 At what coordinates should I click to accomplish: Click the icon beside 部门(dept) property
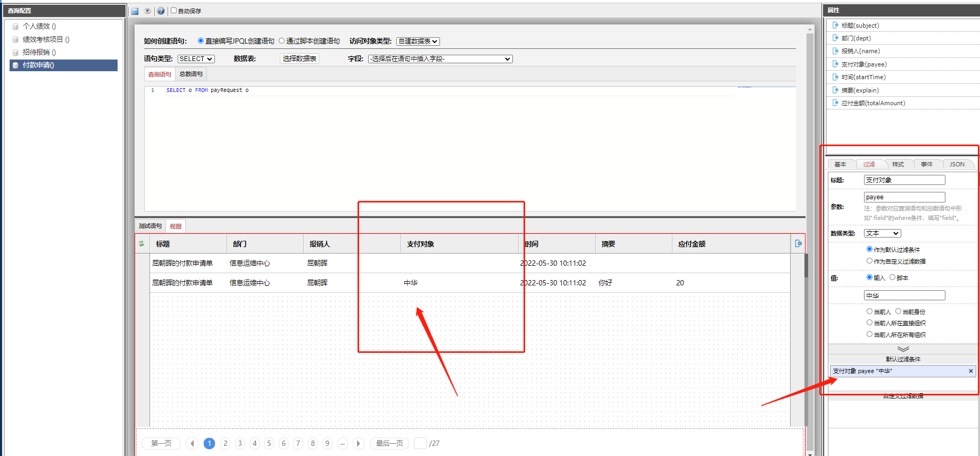tap(835, 38)
